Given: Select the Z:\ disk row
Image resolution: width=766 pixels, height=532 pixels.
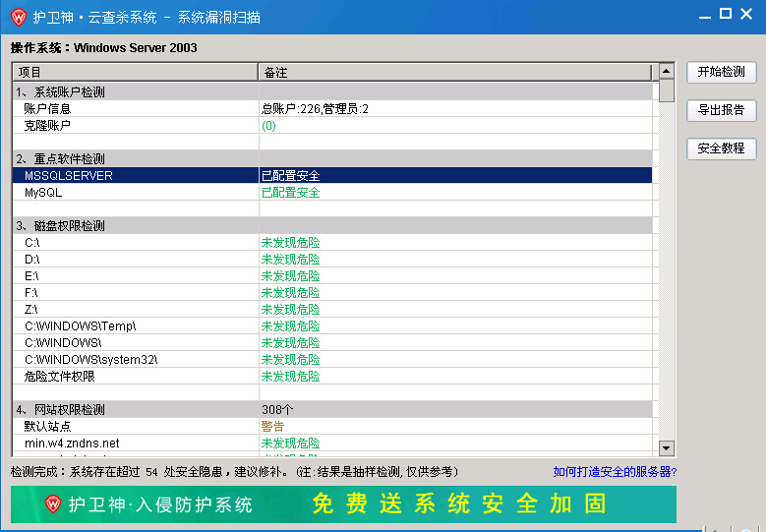Looking at the screenshot, I should 332,309.
